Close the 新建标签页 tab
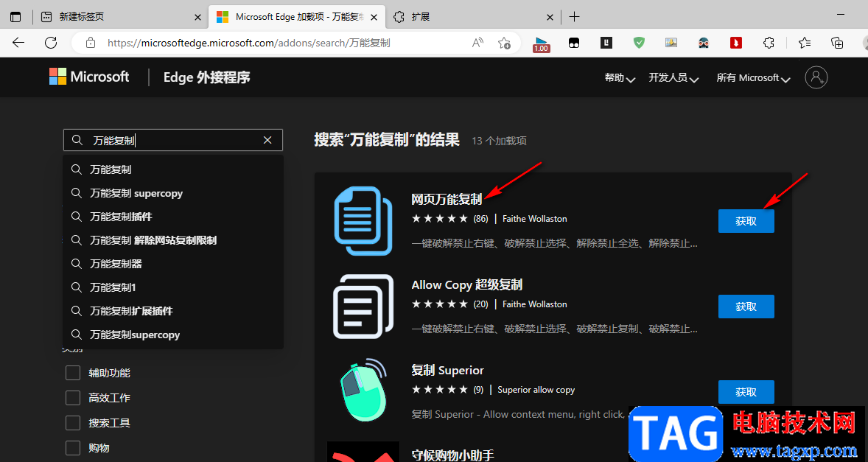868x462 pixels. tap(197, 17)
